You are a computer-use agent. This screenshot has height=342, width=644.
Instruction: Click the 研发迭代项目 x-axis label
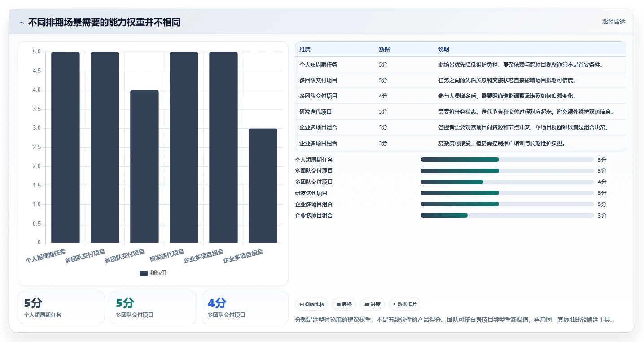(167, 255)
